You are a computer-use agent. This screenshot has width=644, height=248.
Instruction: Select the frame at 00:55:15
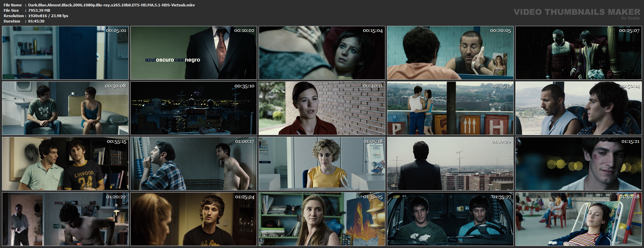[65, 164]
